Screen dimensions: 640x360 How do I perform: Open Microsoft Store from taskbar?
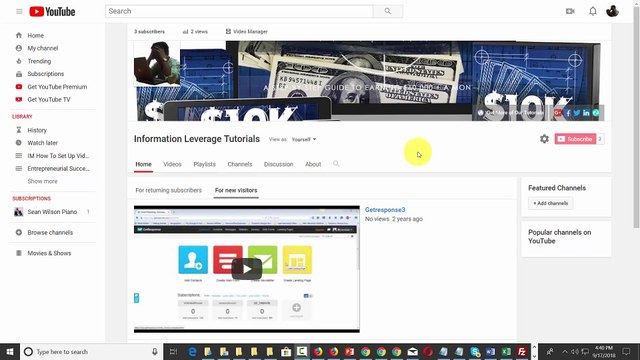(286, 351)
